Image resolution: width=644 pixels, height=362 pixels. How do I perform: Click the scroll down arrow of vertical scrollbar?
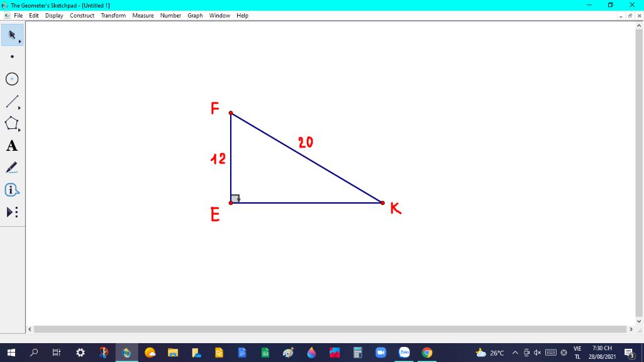(639, 321)
